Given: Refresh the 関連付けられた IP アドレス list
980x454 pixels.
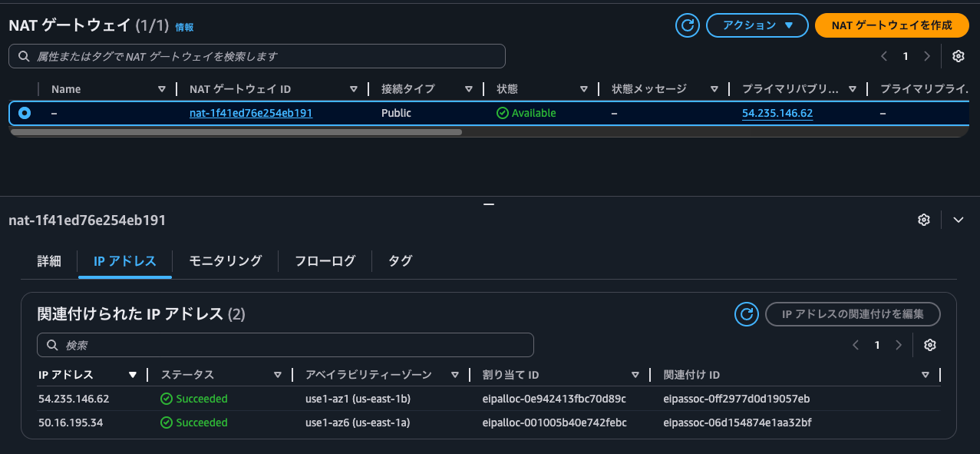Looking at the screenshot, I should (x=746, y=313).
